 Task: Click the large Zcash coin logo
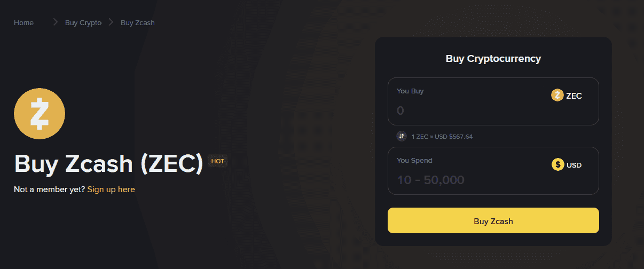(x=39, y=114)
